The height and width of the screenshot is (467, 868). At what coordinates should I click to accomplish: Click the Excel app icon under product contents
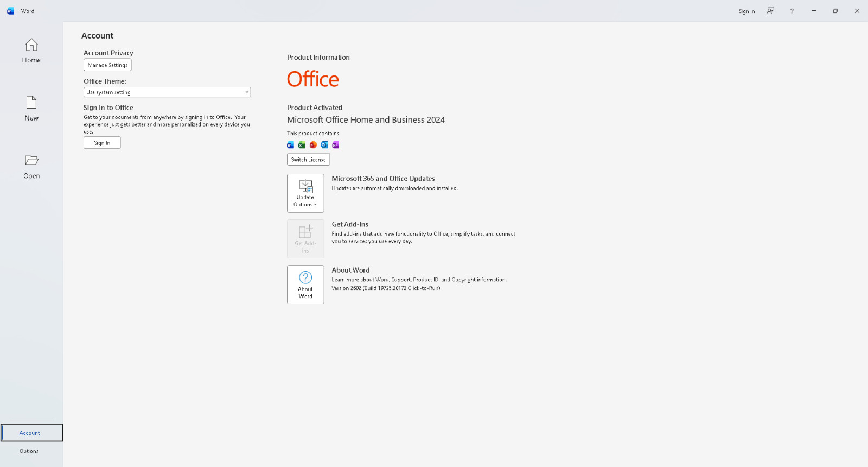click(302, 145)
